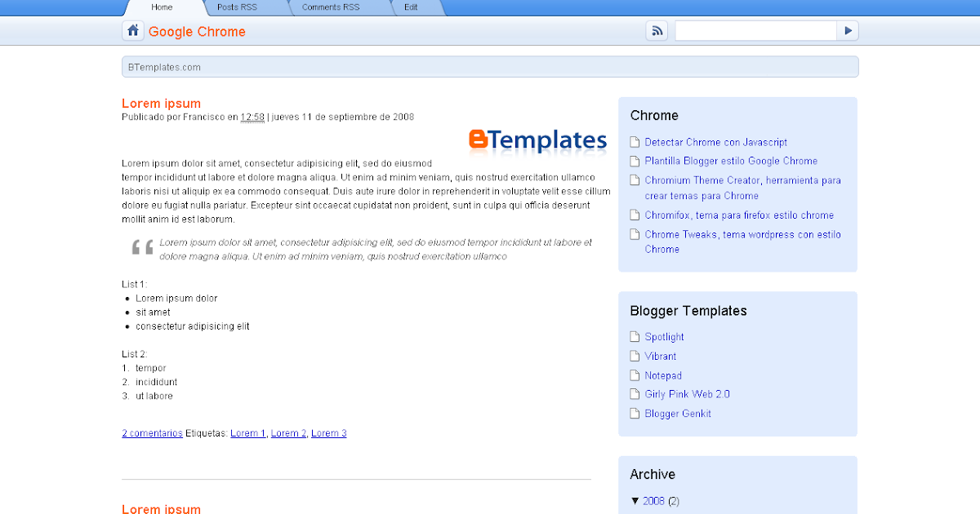Open Plantilla Blogger estilo Google Chrome

click(731, 161)
